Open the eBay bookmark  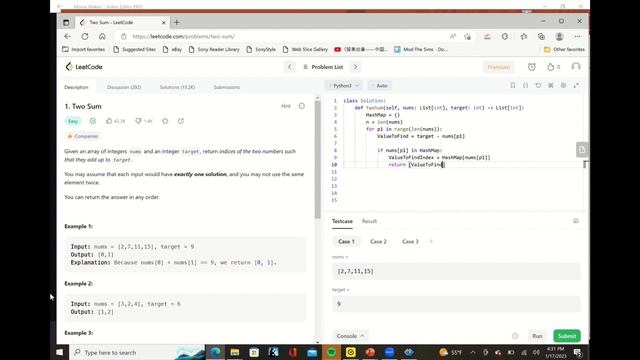172,49
